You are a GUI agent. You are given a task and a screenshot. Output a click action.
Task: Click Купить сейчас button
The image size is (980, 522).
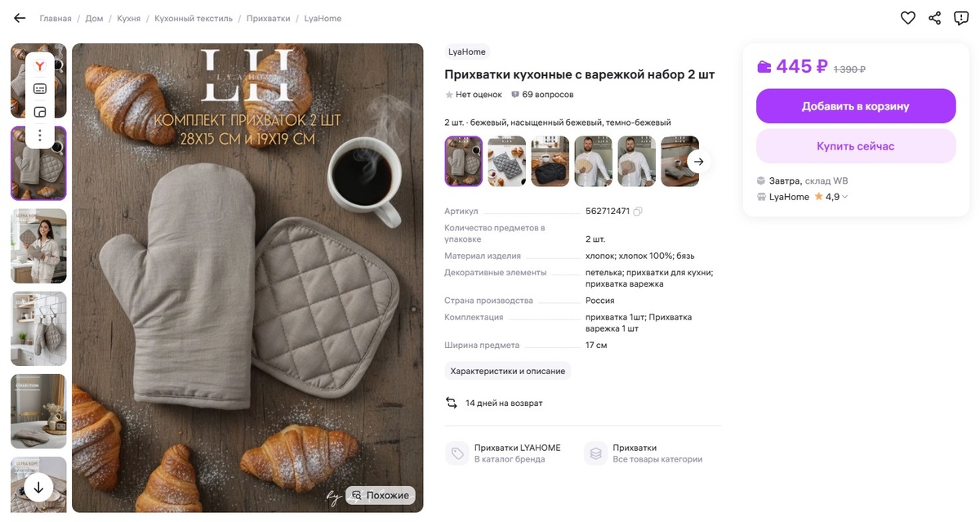tap(856, 146)
